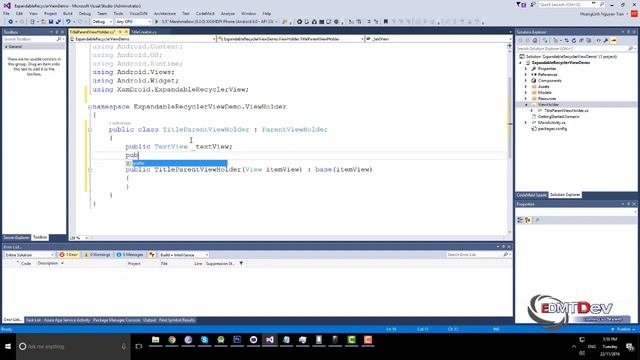
Task: Click the Categorized icon in Properties panel
Action: pyautogui.click(x=520, y=220)
